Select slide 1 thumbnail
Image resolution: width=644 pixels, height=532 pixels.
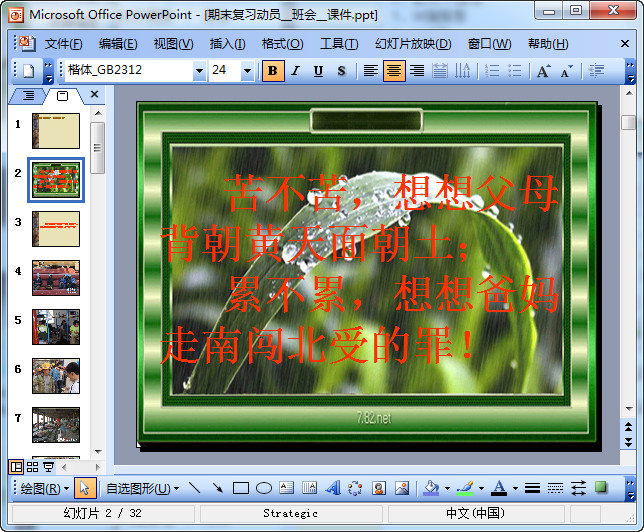[x=56, y=131]
